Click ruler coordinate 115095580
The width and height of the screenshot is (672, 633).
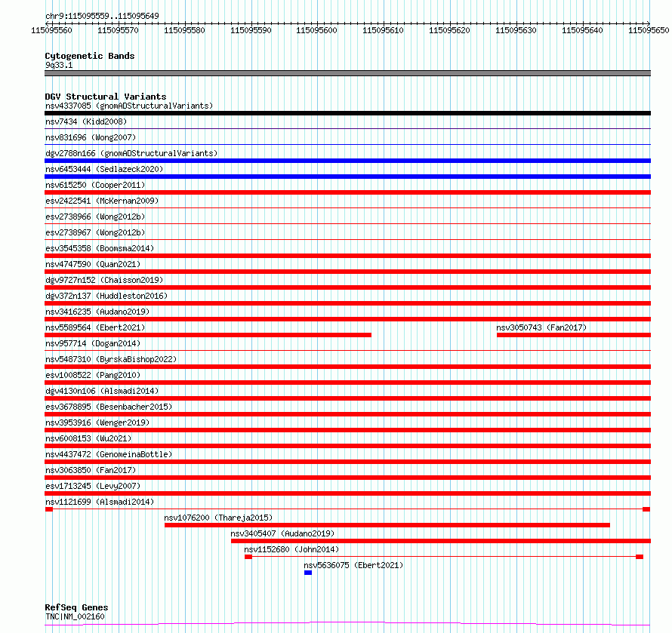[x=184, y=30]
